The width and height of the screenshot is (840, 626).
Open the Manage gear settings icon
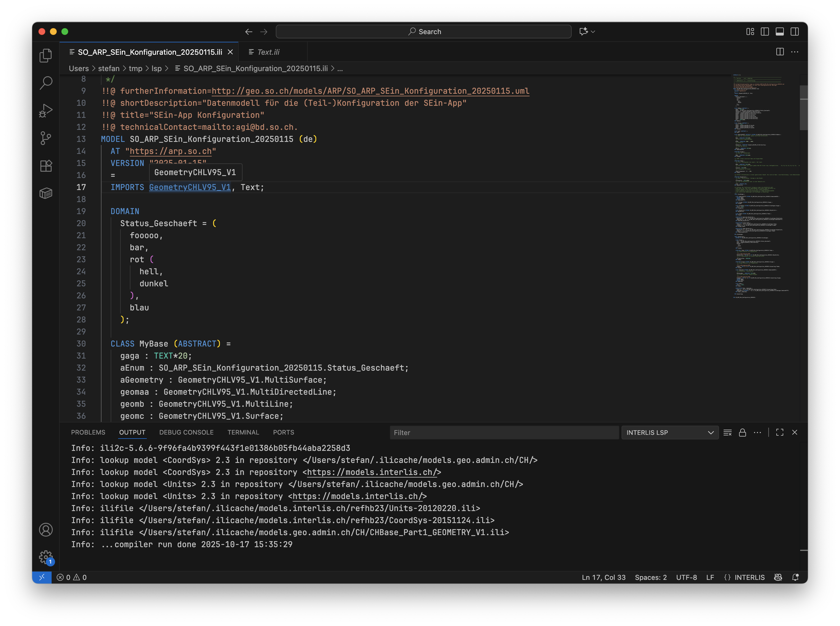[x=46, y=557]
